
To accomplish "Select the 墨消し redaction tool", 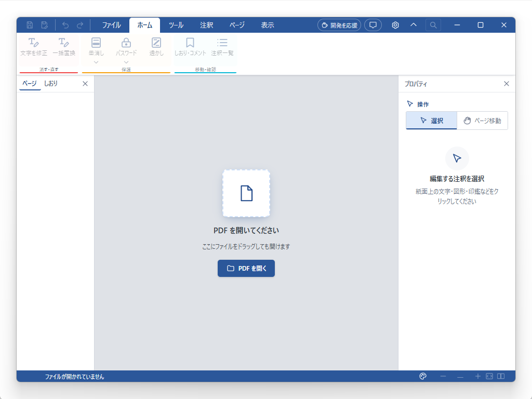I will point(96,47).
